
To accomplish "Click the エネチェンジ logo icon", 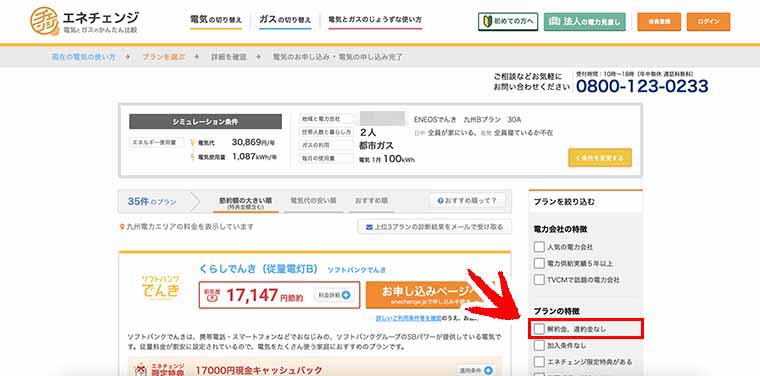I will click(45, 21).
